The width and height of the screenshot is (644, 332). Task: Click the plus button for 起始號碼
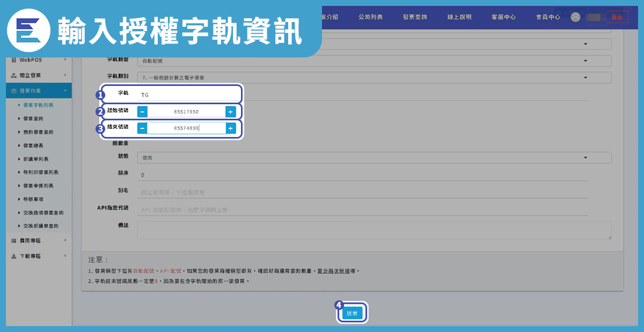pos(230,112)
